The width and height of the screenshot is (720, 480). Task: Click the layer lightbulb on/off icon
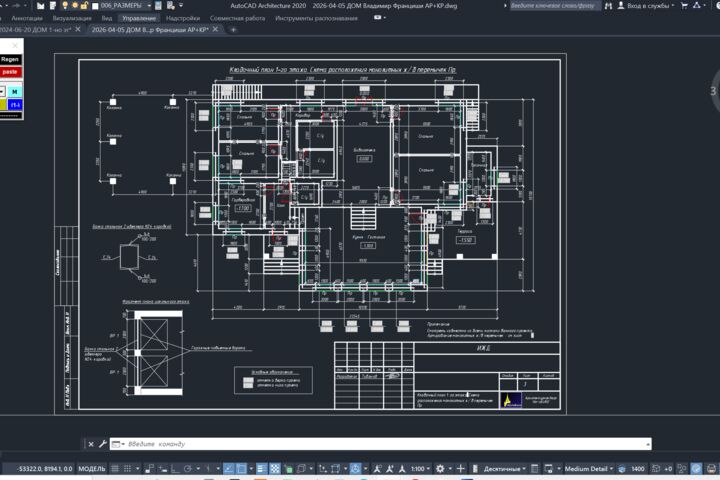point(65,6)
